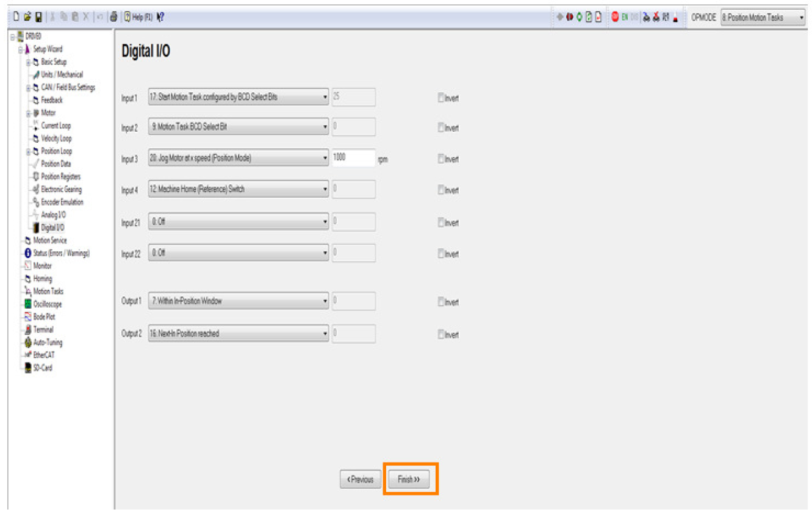Open the Input 21 function dropdown

[239, 221]
